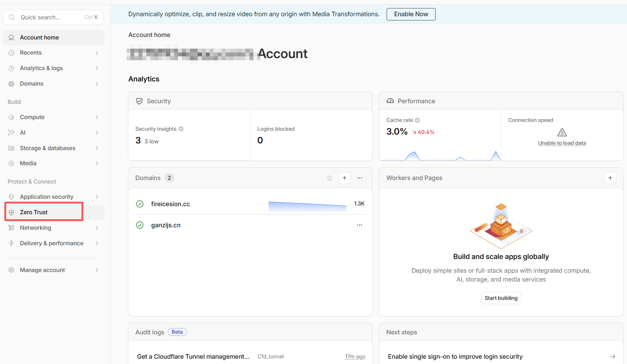This screenshot has width=627, height=364.
Task: Expand the Compute chevron
Action: click(x=97, y=117)
